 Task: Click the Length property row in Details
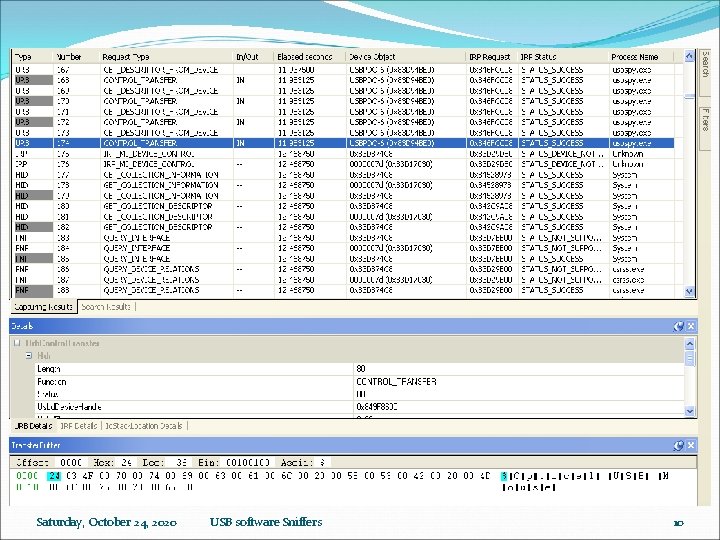click(359, 369)
